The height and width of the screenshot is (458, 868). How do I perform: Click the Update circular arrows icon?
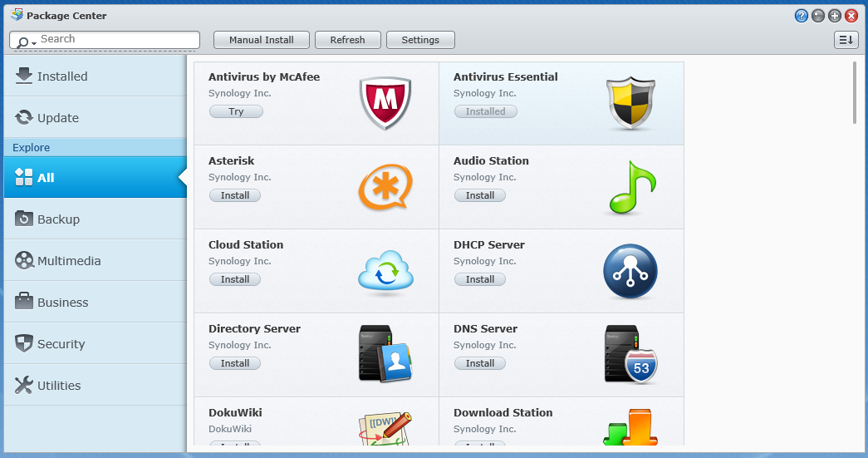click(24, 117)
